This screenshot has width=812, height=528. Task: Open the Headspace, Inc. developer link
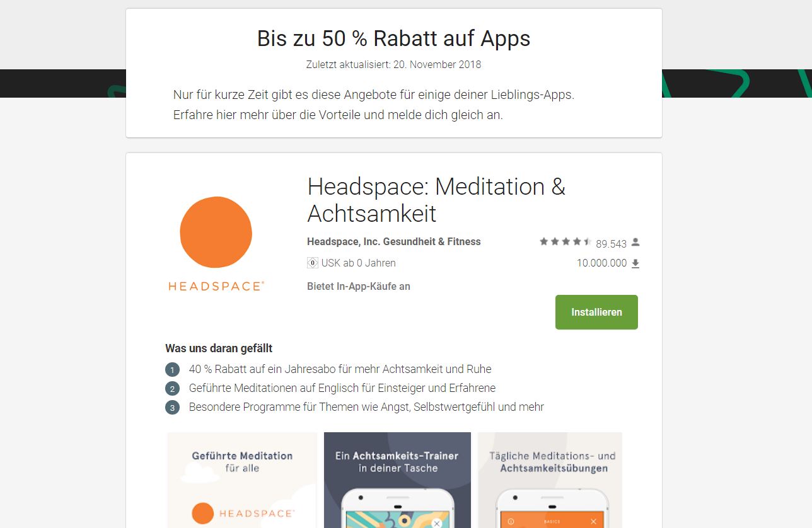point(344,242)
